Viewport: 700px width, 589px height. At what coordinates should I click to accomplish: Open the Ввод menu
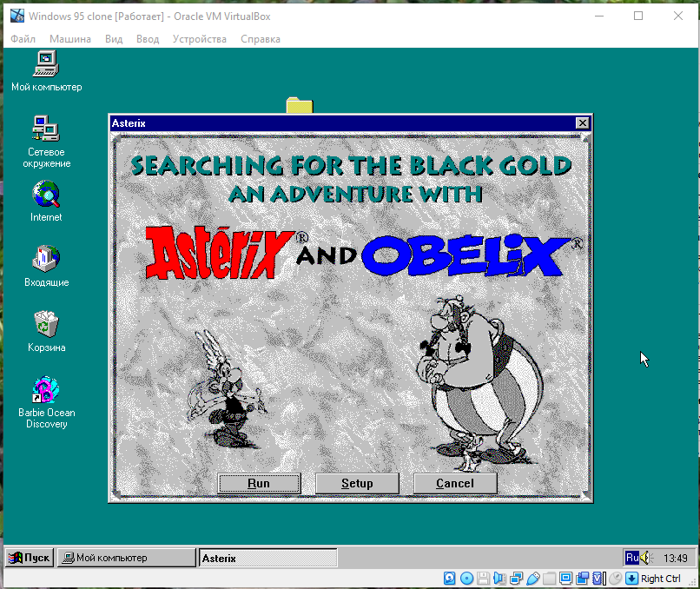point(148,39)
